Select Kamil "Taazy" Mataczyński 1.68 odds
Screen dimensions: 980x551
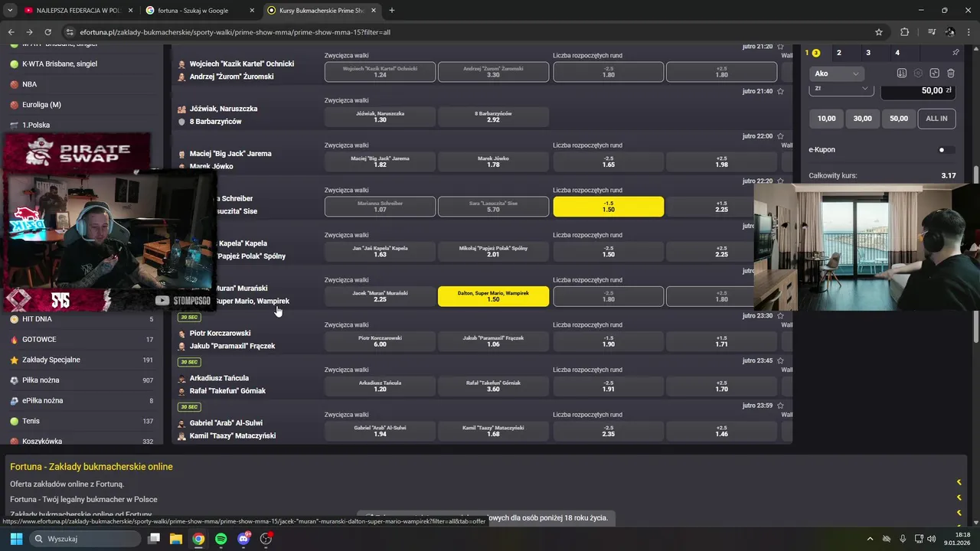pos(493,430)
